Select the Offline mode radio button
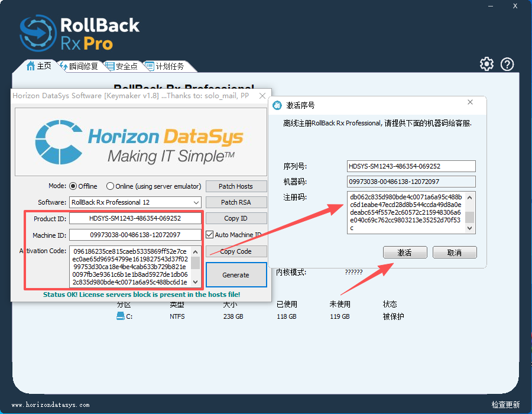The image size is (532, 414). tap(73, 186)
